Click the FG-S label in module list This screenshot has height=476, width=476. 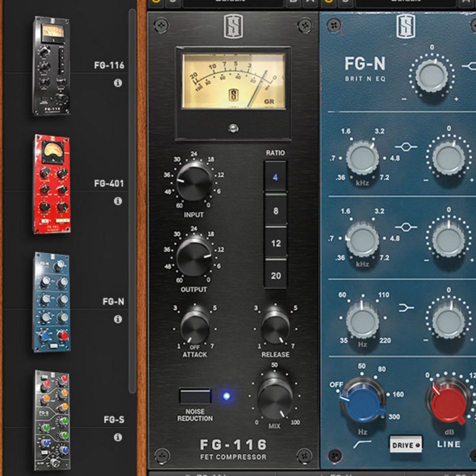coord(114,420)
